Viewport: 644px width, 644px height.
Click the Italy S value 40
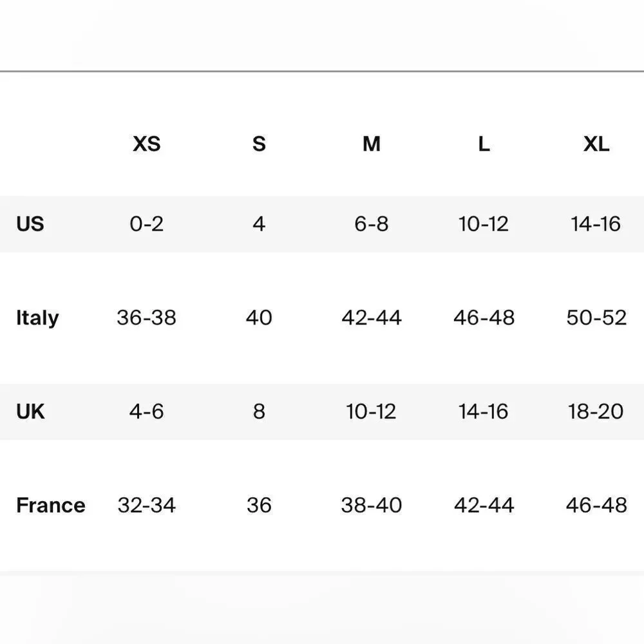tap(259, 317)
